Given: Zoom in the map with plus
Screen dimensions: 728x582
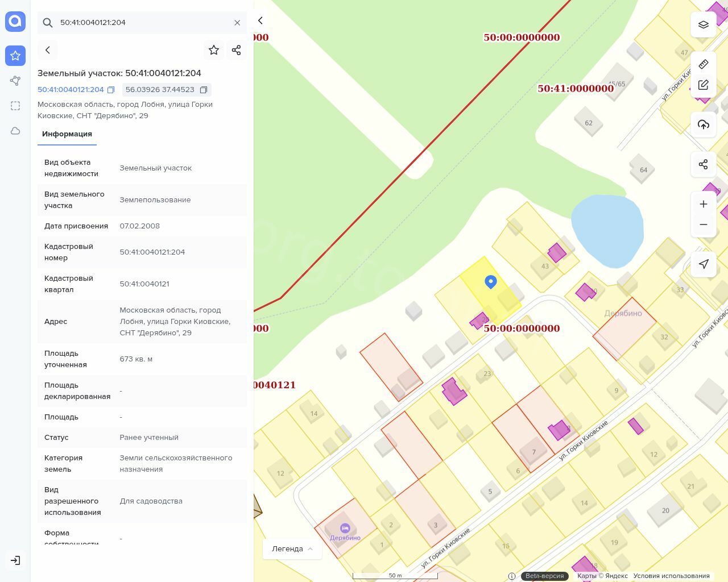Looking at the screenshot, I should [703, 204].
